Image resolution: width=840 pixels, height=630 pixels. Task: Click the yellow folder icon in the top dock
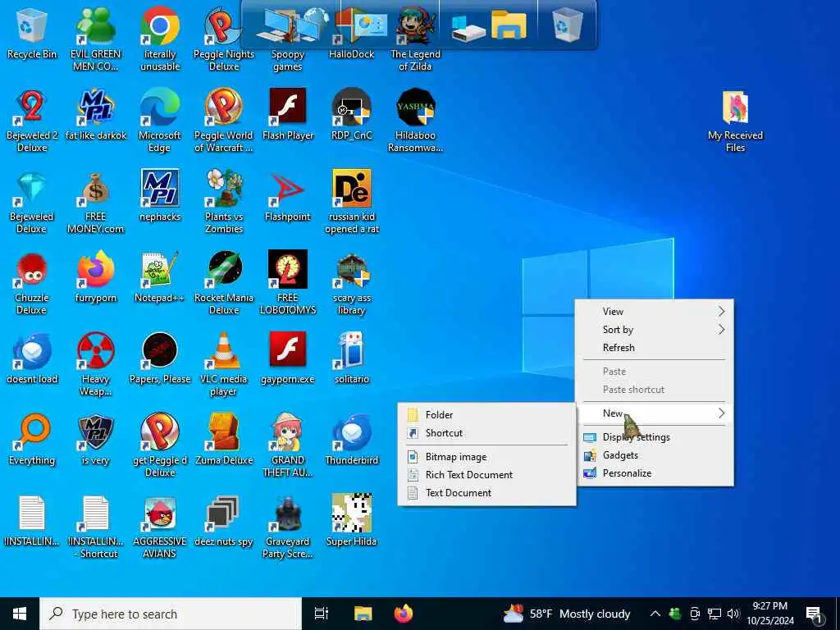tap(509, 25)
